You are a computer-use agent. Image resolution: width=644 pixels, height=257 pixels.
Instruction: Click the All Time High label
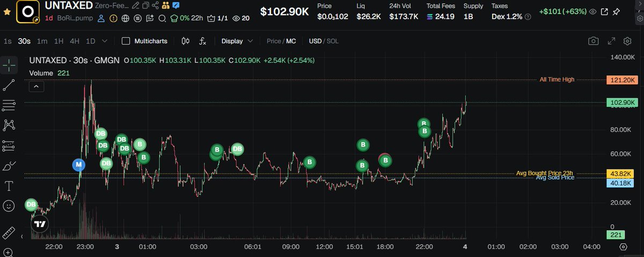pyautogui.click(x=557, y=79)
